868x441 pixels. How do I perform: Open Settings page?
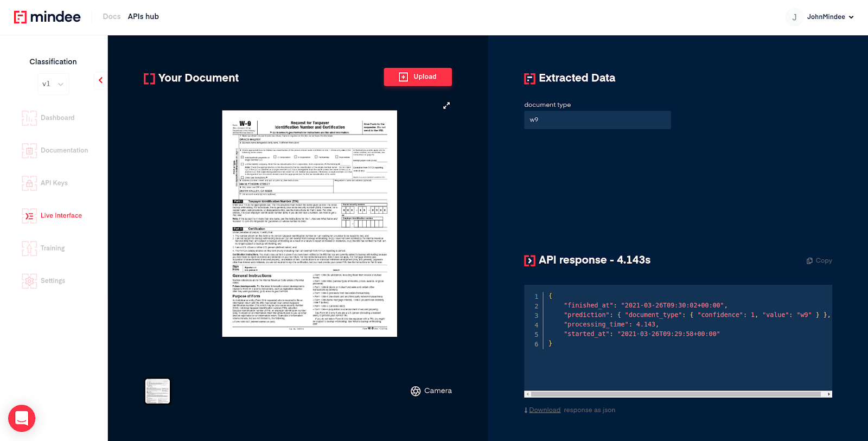pos(53,280)
